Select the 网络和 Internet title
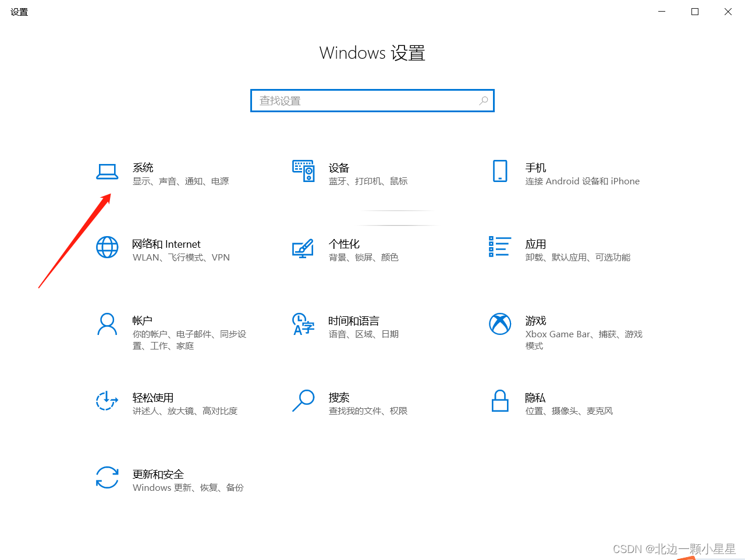The width and height of the screenshot is (745, 560). 166,244
